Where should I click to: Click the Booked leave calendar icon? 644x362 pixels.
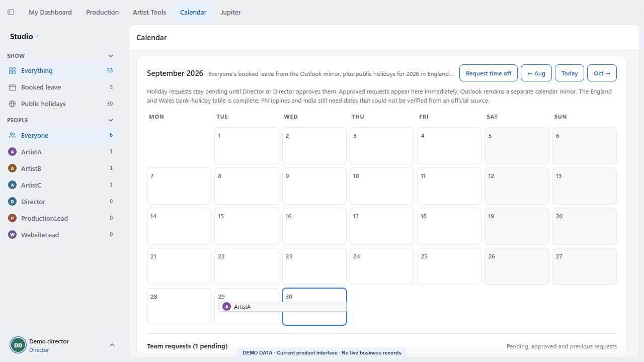click(x=13, y=87)
